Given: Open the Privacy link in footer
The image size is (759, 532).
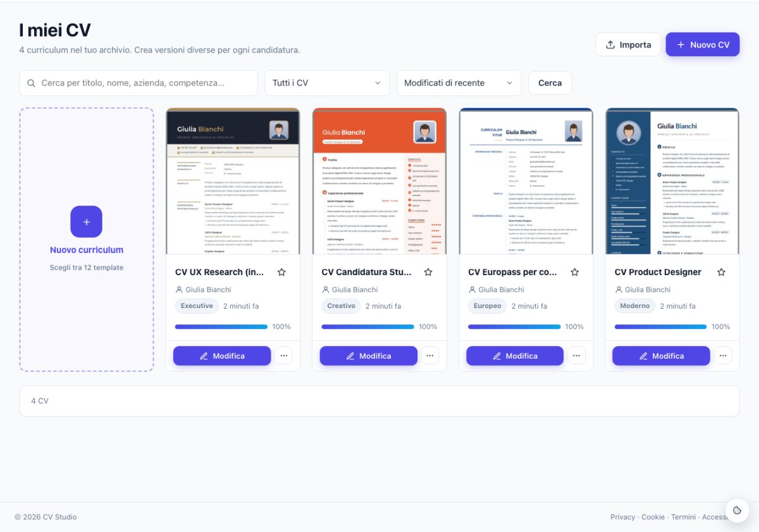Looking at the screenshot, I should (622, 517).
